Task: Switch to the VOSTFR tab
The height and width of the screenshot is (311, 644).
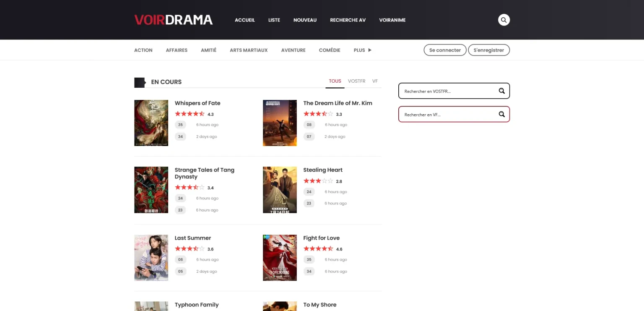Action: tap(357, 81)
